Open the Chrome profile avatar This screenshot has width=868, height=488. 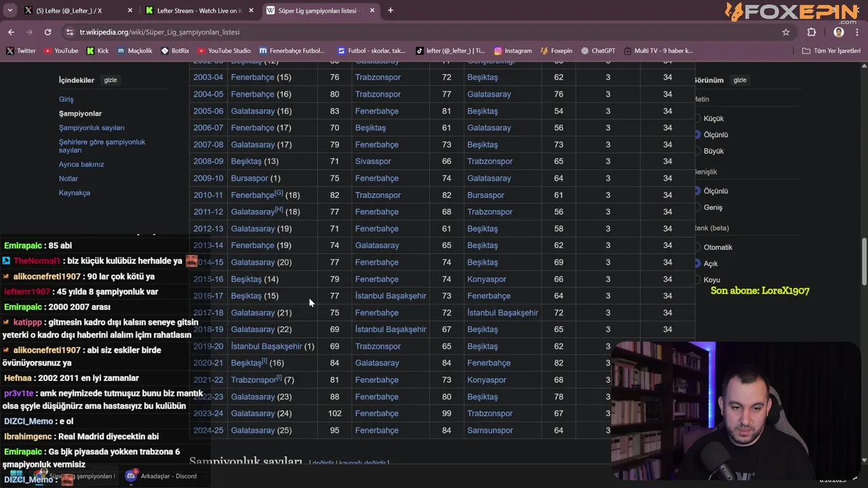point(839,32)
